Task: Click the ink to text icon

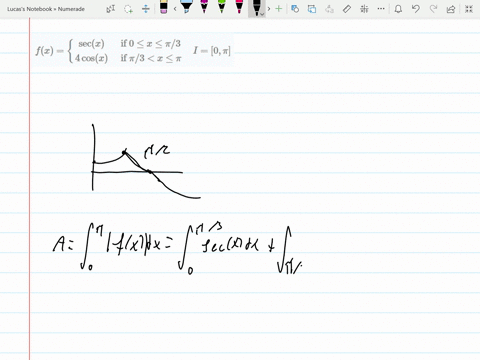Action: 312,9
